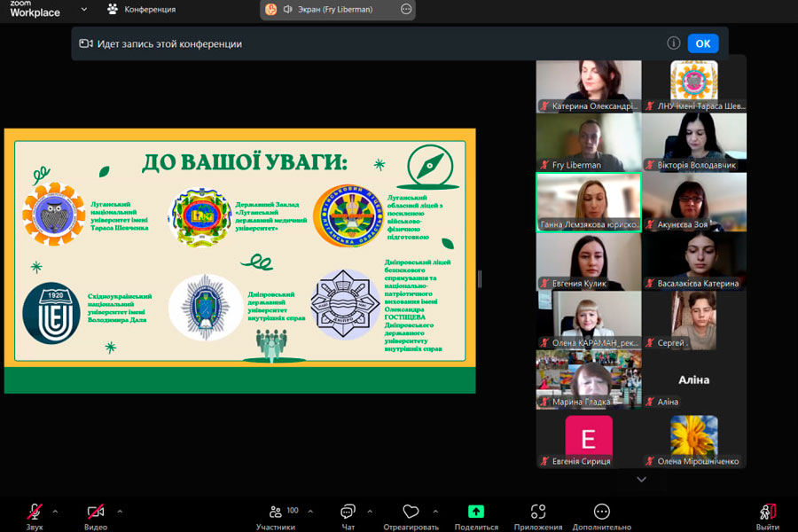Viewport: 798px width, 532px height.
Task: Select Ганна Лємзякова's highlighted video tile
Action: pos(589,202)
